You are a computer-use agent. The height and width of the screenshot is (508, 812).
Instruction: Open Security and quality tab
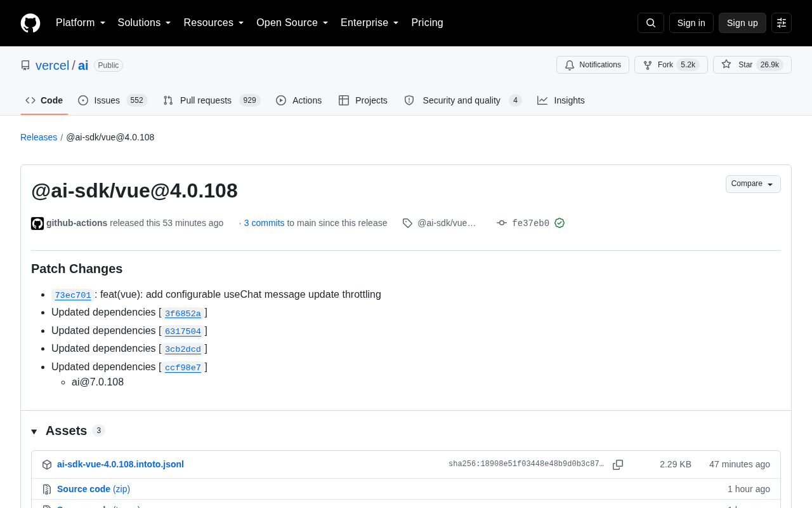click(x=463, y=100)
